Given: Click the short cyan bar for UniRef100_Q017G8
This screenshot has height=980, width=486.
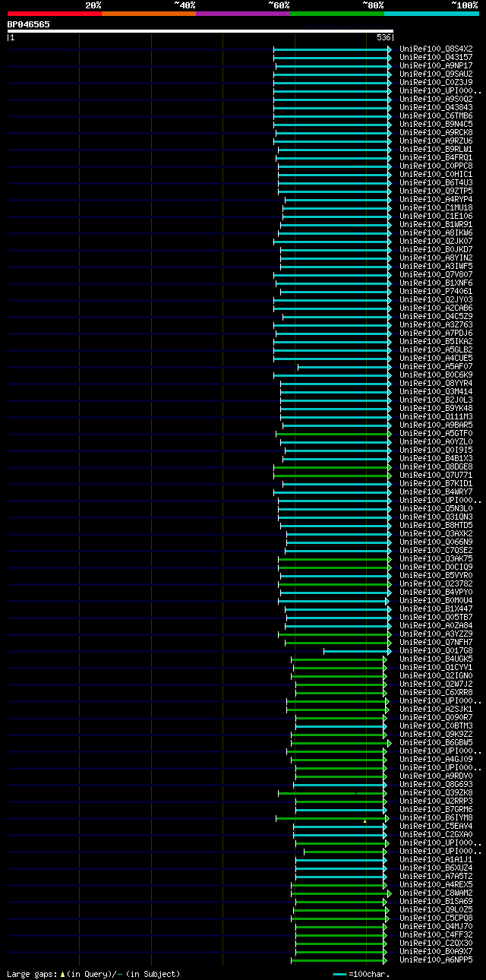Looking at the screenshot, I should (x=356, y=651).
